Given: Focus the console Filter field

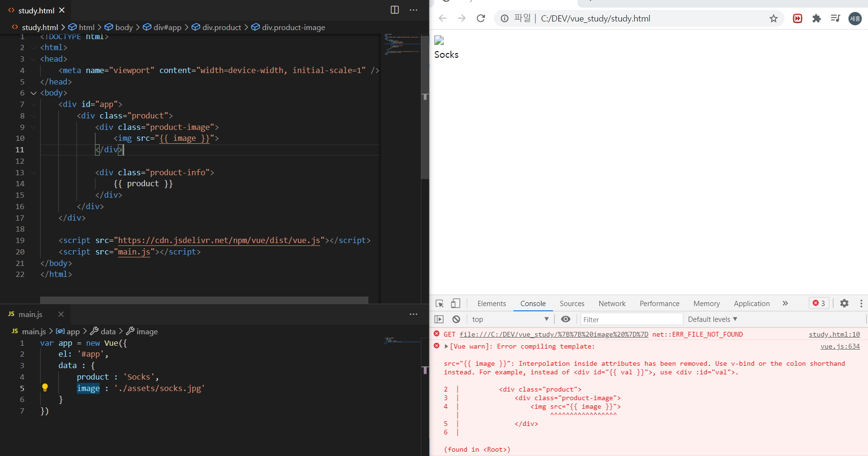Looking at the screenshot, I should click(631, 319).
